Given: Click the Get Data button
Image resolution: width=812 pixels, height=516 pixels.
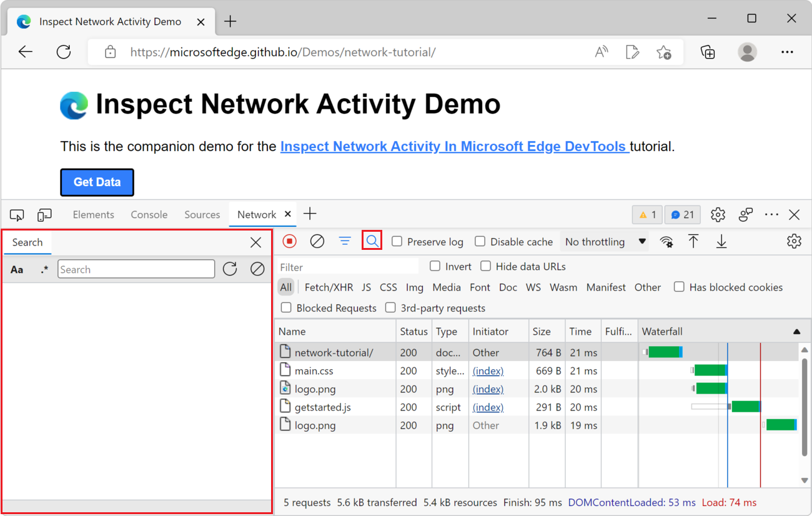Looking at the screenshot, I should coord(97,182).
